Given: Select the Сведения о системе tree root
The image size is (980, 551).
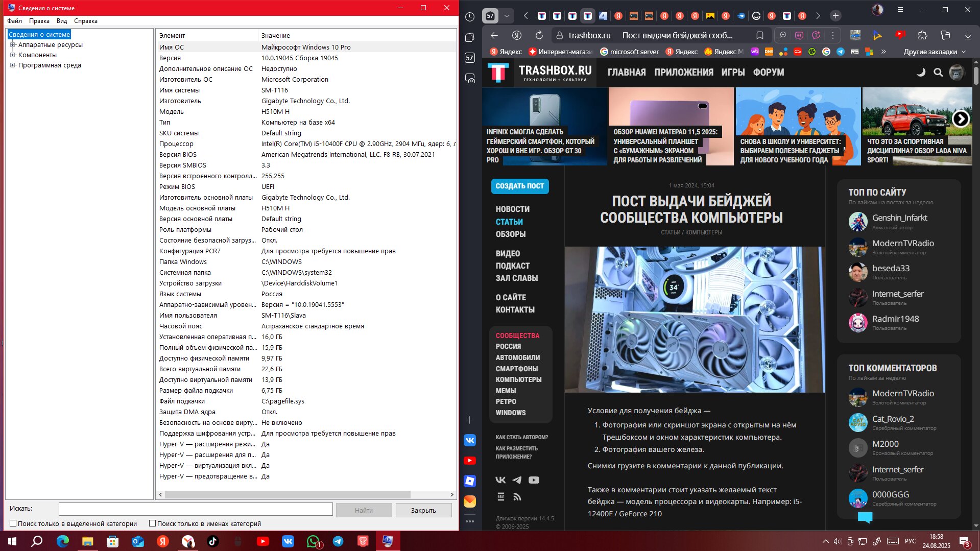Looking at the screenshot, I should [39, 34].
